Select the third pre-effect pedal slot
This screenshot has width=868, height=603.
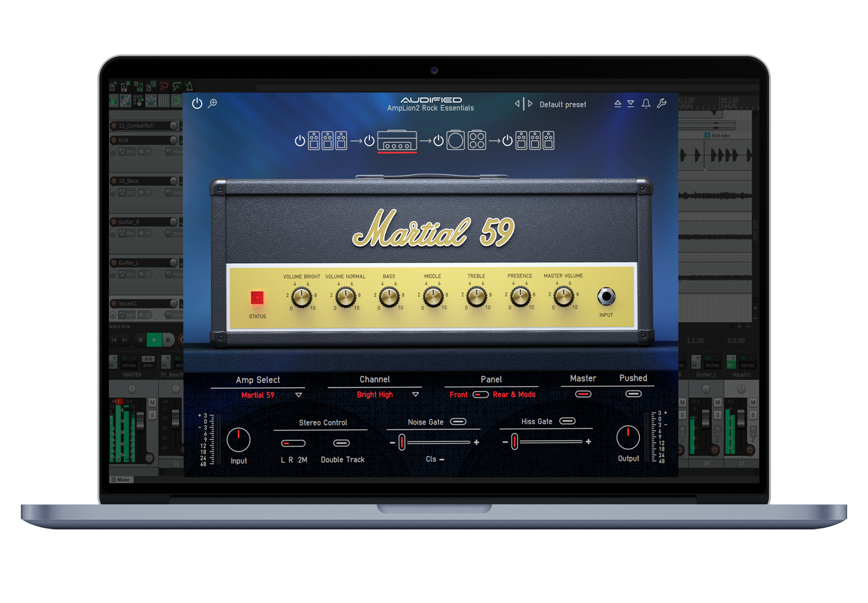pyautogui.click(x=341, y=140)
